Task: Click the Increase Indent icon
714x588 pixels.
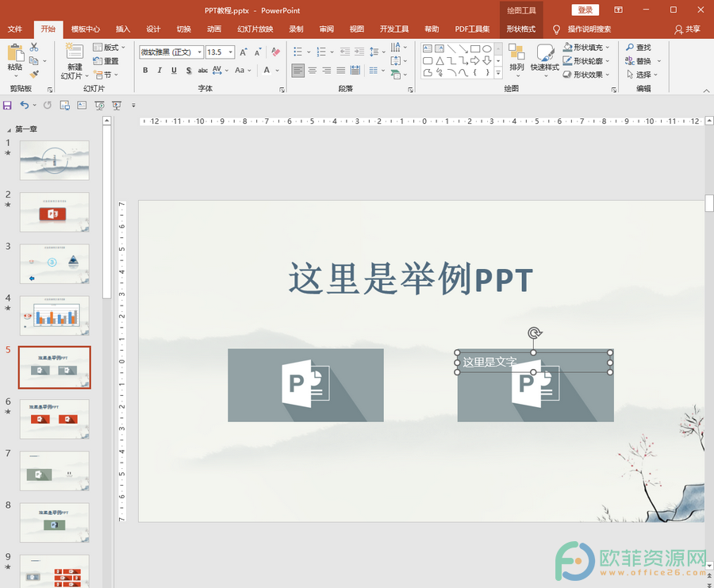Action: (x=359, y=52)
